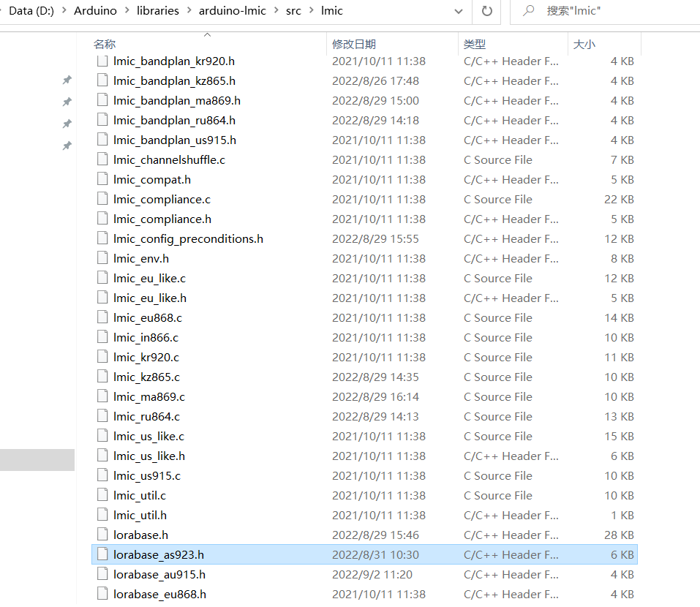Select file icon of lmic_compliance.c
The image size is (700, 607).
pyautogui.click(x=102, y=199)
